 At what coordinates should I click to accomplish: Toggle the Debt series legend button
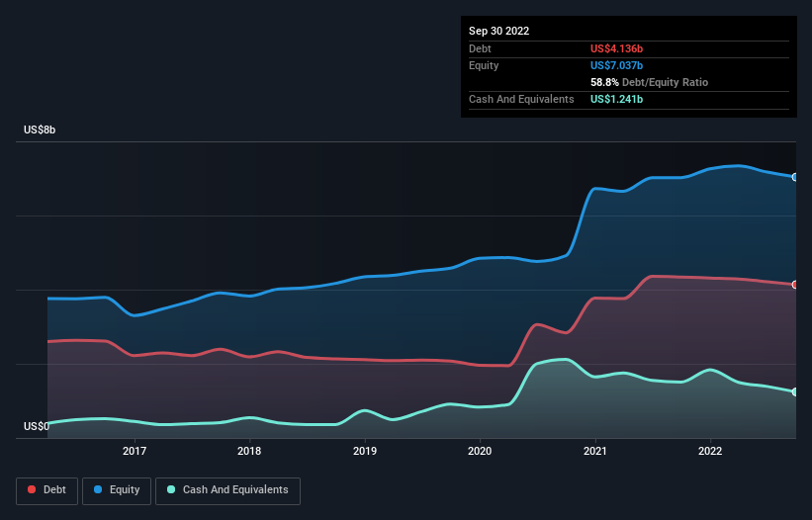46,490
